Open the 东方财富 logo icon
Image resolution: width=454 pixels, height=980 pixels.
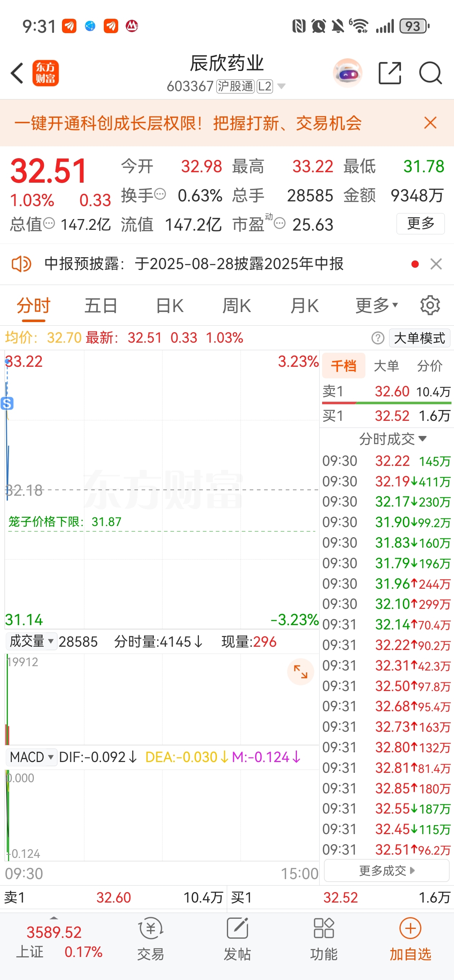click(46, 73)
